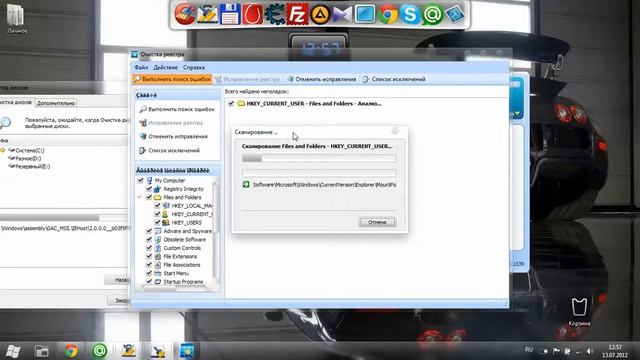The width and height of the screenshot is (640, 360).
Task: Click the blue gear dock icon
Action: pos(275,14)
